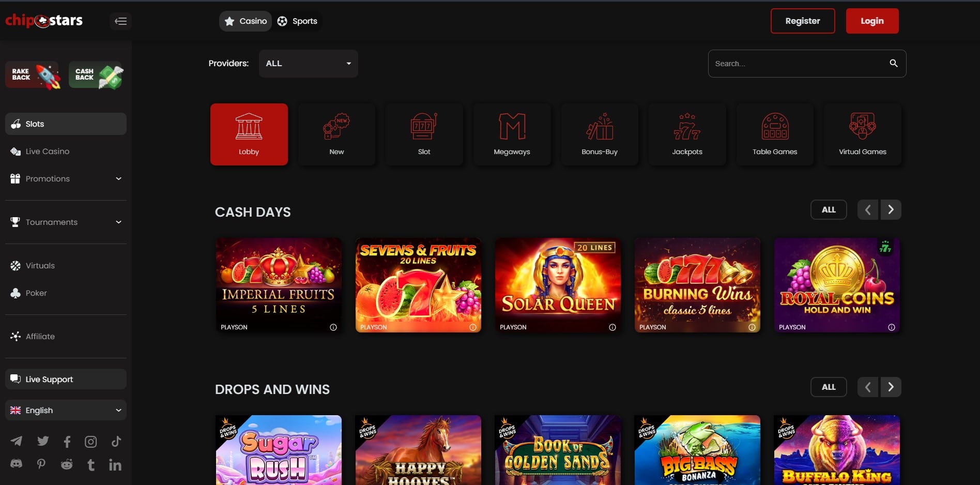
Task: View ALL Cash Days games
Action: (828, 210)
